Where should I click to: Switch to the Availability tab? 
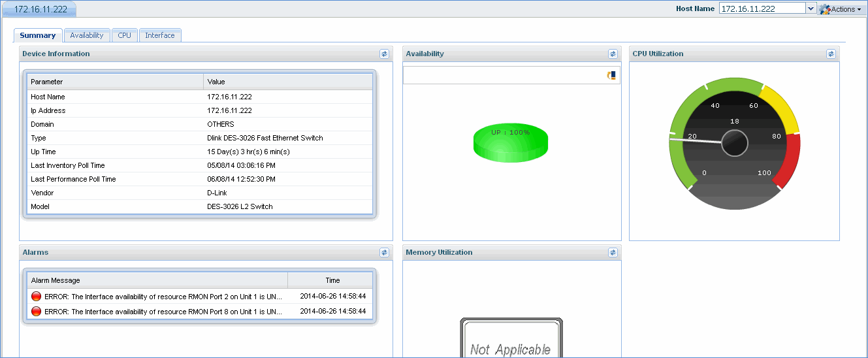coord(87,35)
